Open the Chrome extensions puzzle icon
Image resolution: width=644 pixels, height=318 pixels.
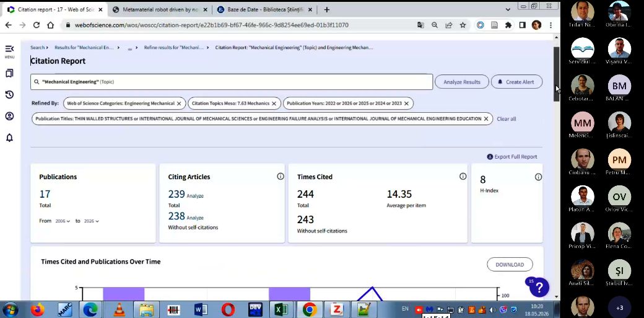508,25
